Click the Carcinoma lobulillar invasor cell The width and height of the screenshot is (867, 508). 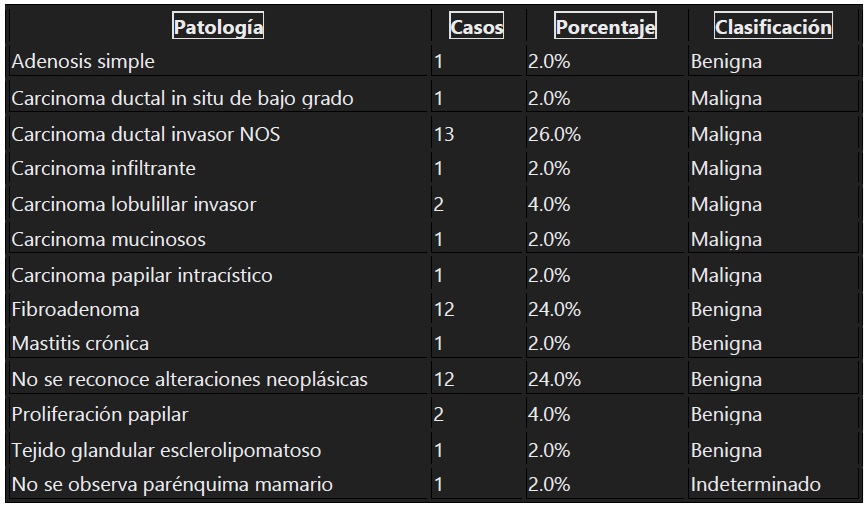(x=134, y=205)
